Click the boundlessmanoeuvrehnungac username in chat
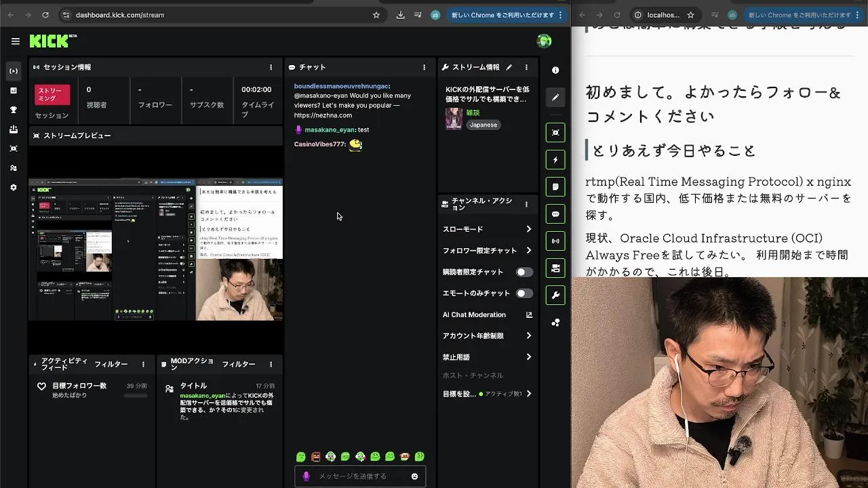 [x=341, y=86]
